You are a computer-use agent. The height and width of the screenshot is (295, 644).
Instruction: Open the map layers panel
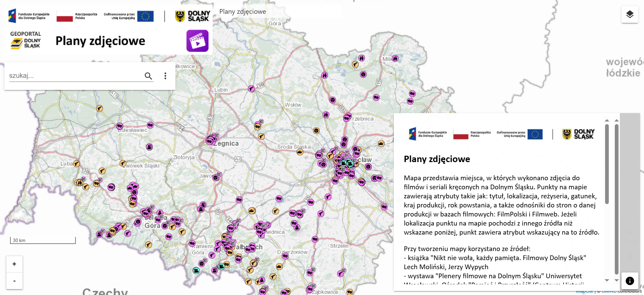click(630, 14)
